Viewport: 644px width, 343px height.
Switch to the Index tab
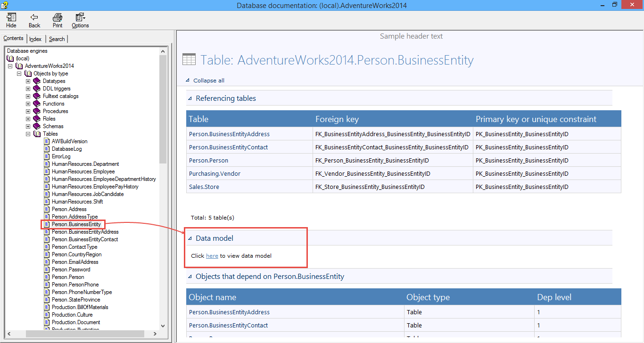coord(35,39)
